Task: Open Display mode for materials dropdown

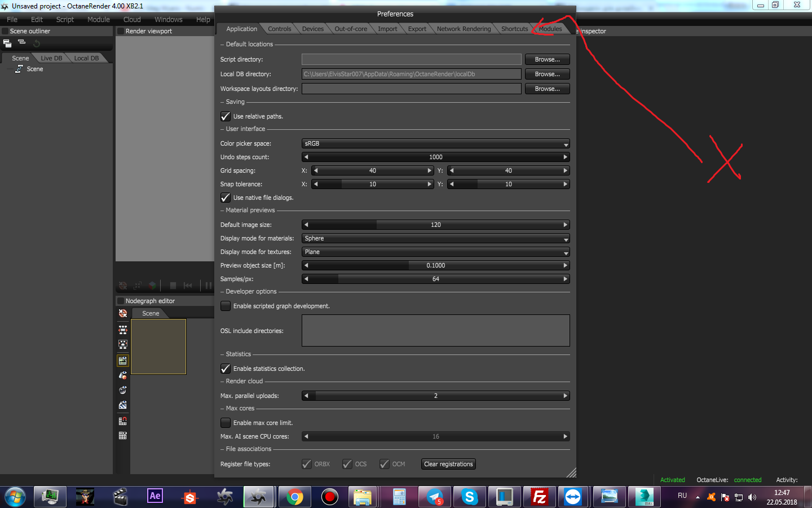Action: [436, 238]
